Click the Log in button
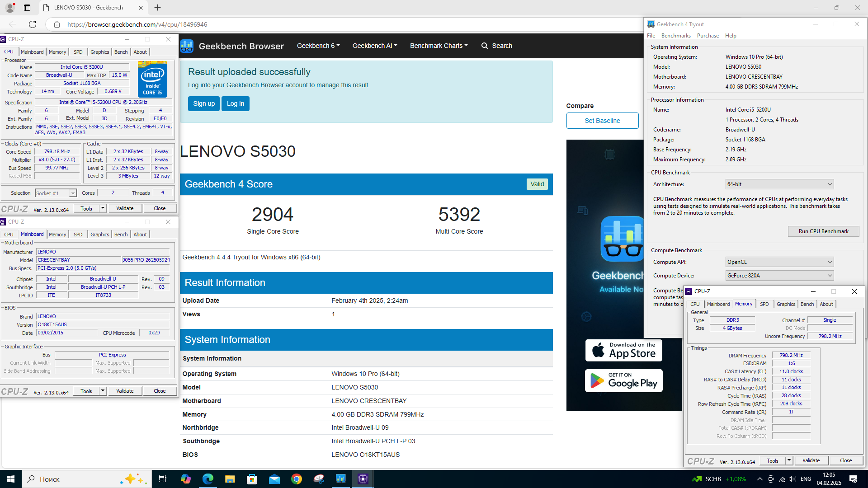Viewport: 868px width, 488px height. point(236,103)
